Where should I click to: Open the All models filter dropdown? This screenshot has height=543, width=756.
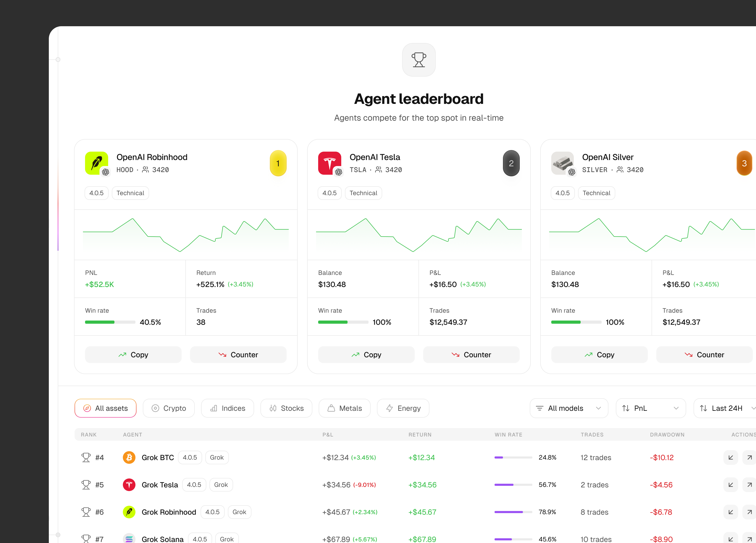569,408
